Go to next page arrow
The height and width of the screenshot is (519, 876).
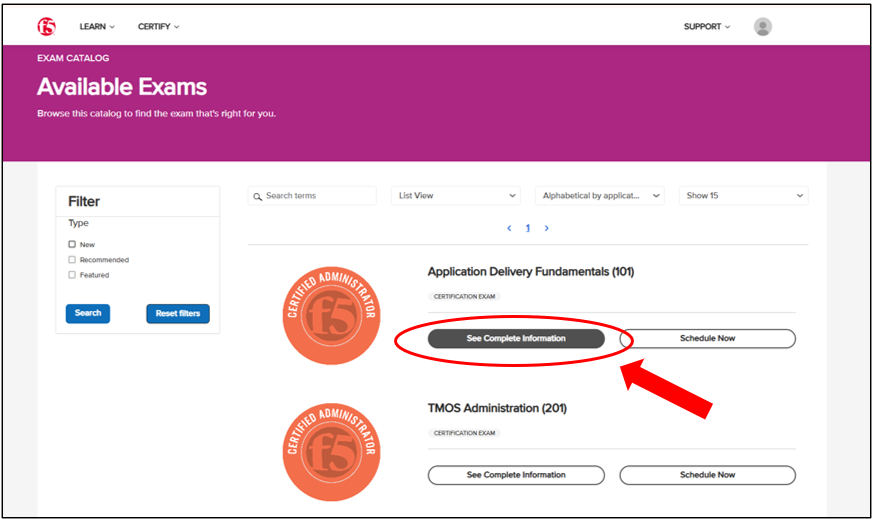[x=546, y=228]
